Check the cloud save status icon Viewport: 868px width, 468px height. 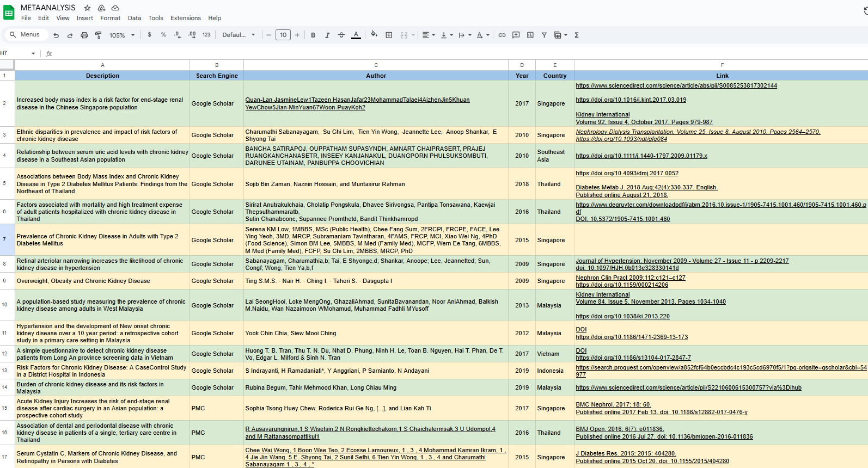coord(115,8)
